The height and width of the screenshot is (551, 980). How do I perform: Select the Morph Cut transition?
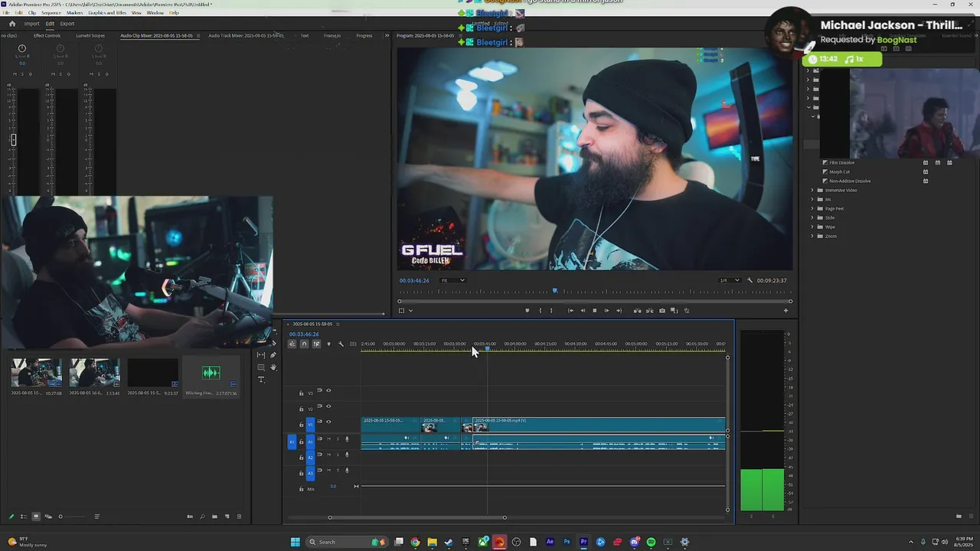coord(840,171)
